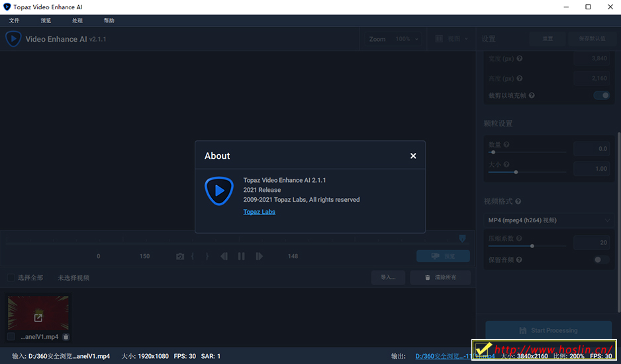Click the settings panel vertical scrollbar
Screen dimensions: 621x364
[x=619, y=222]
